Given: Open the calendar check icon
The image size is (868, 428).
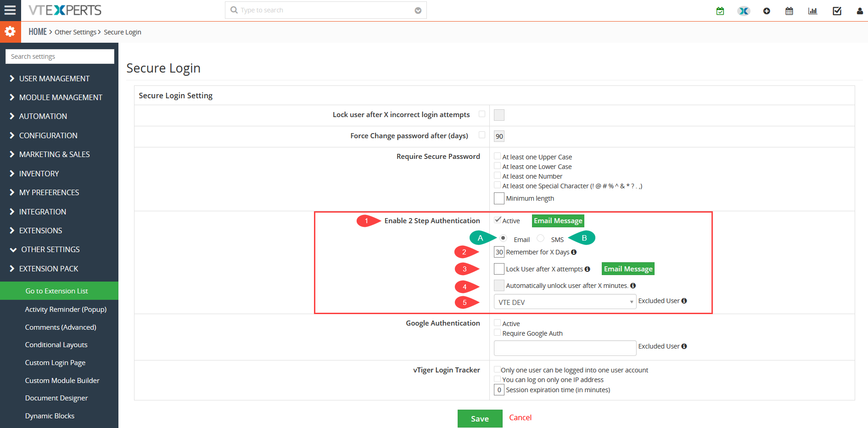Looking at the screenshot, I should point(720,11).
